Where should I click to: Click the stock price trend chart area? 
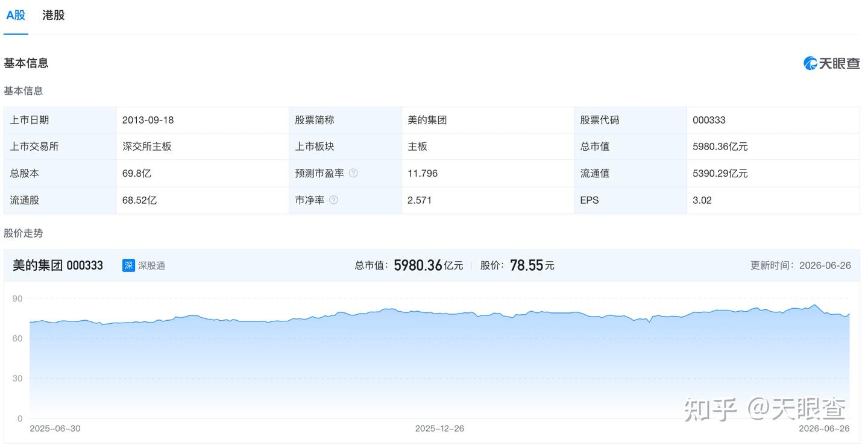click(439, 362)
